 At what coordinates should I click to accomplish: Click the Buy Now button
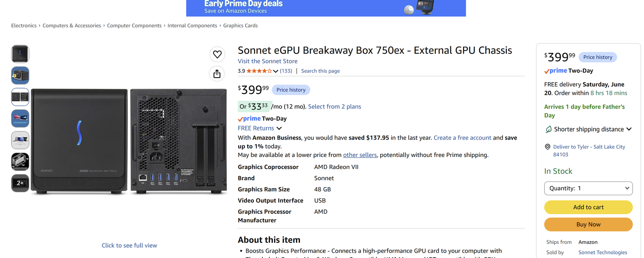click(588, 225)
